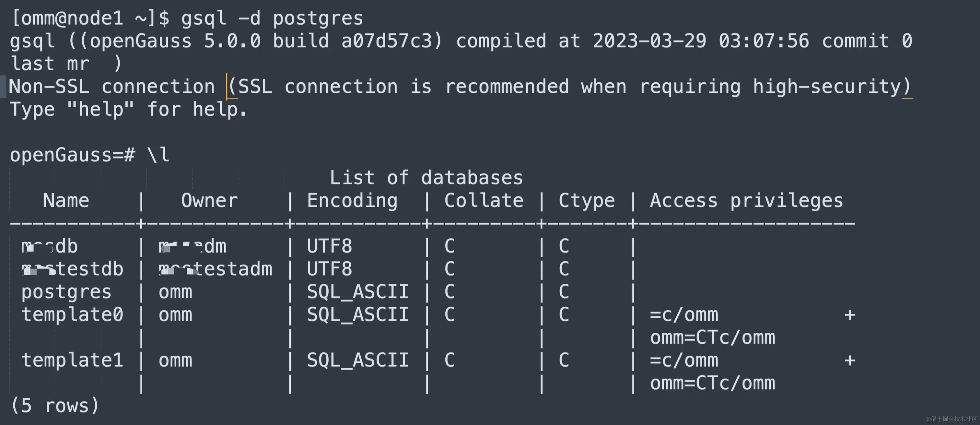The image size is (980, 425).
Task: Click the Owner column header
Action: coord(209,201)
